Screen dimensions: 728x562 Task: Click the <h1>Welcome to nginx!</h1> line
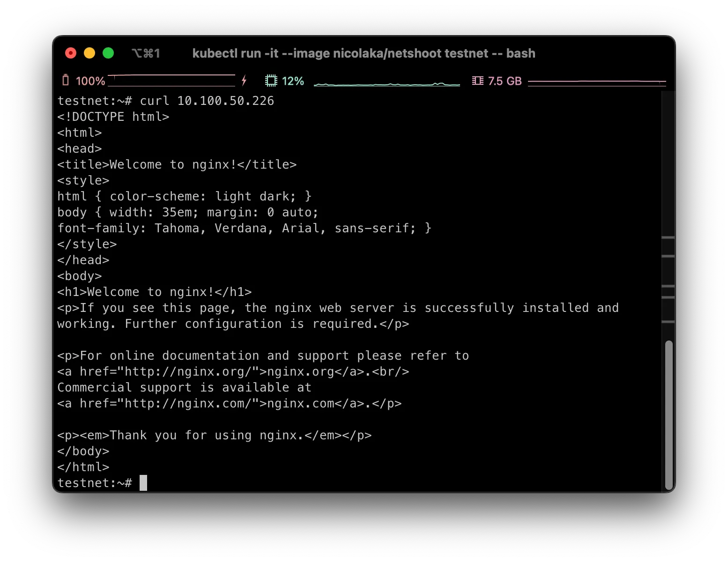pos(155,292)
